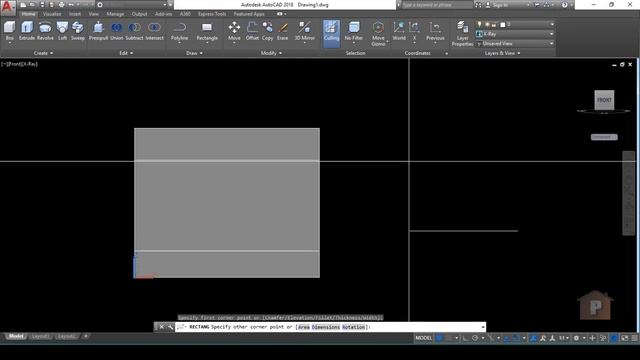Activate the Move tool

234,31
